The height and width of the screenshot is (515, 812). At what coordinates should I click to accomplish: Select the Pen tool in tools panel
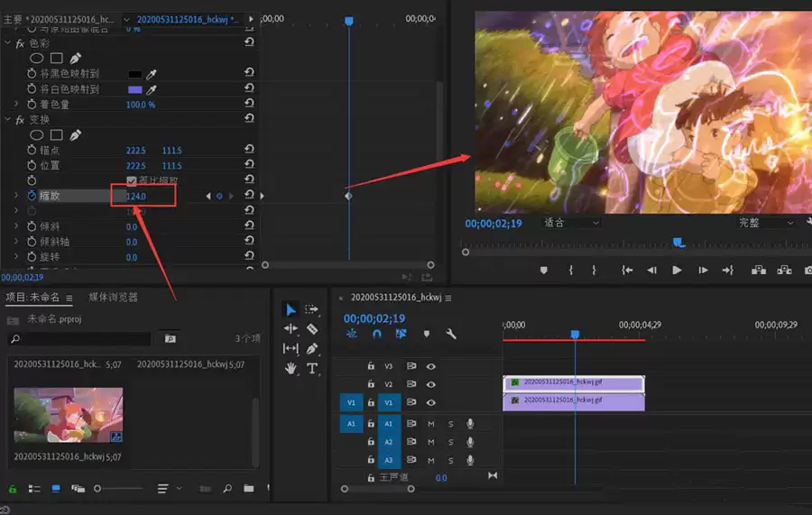tap(312, 348)
